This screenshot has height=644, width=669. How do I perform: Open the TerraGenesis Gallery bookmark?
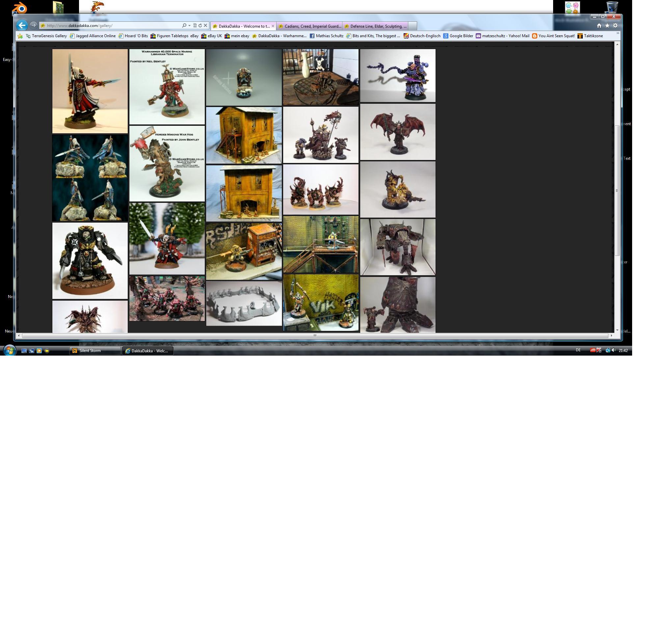coord(46,36)
